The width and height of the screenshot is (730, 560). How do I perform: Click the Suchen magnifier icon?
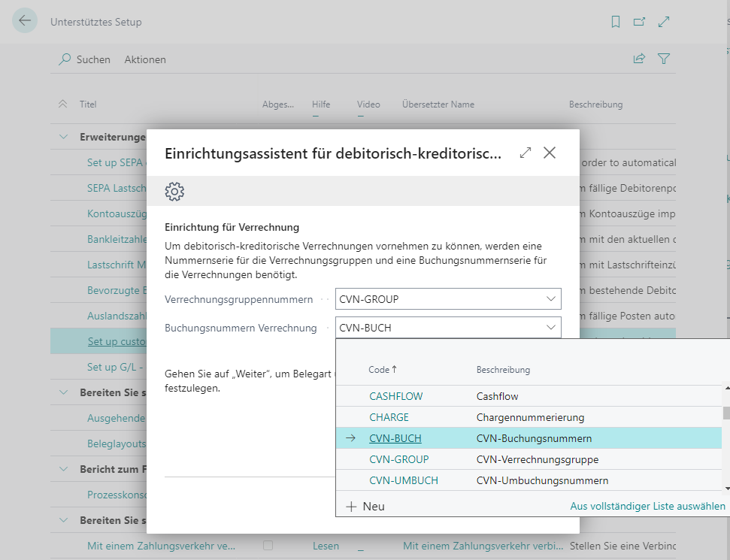[64, 59]
